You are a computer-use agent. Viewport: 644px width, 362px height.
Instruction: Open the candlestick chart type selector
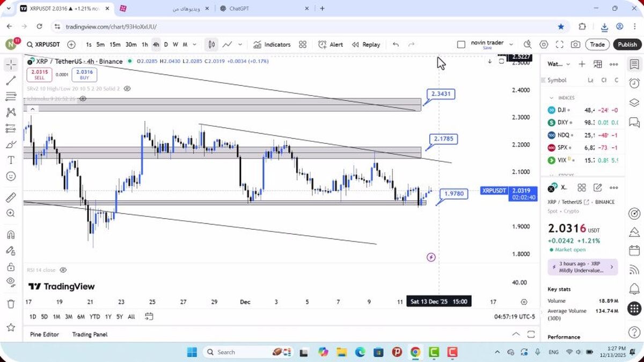pyautogui.click(x=212, y=45)
